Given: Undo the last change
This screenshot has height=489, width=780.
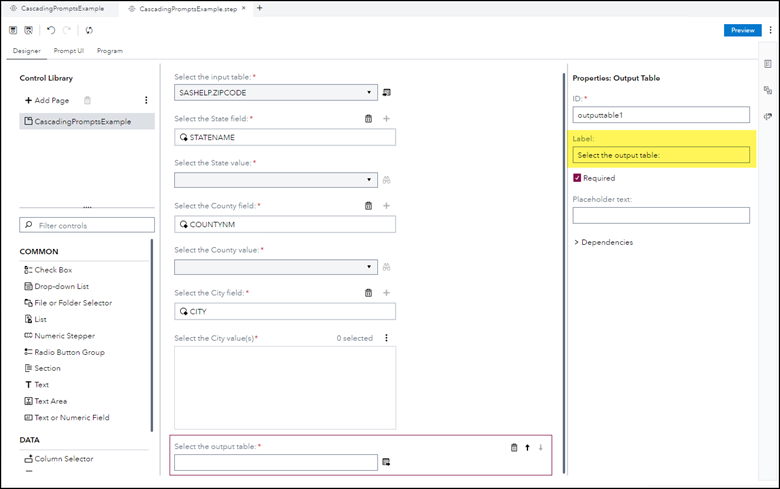Looking at the screenshot, I should click(x=51, y=30).
